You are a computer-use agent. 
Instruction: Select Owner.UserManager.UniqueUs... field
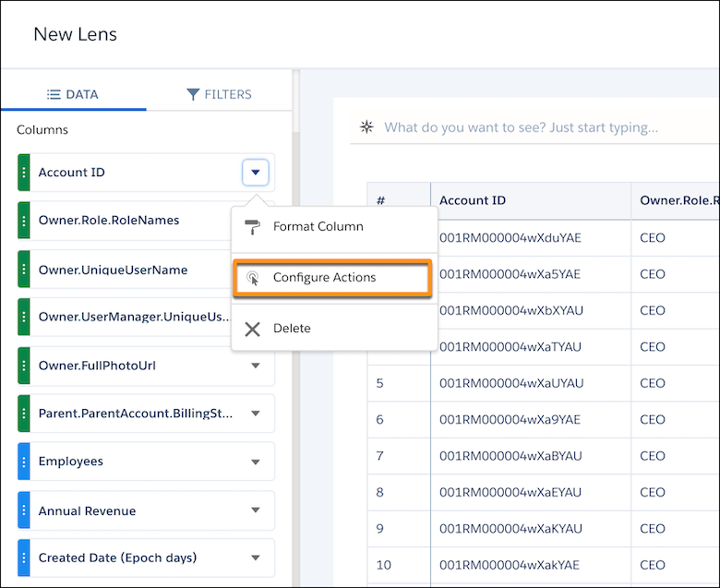point(125,318)
